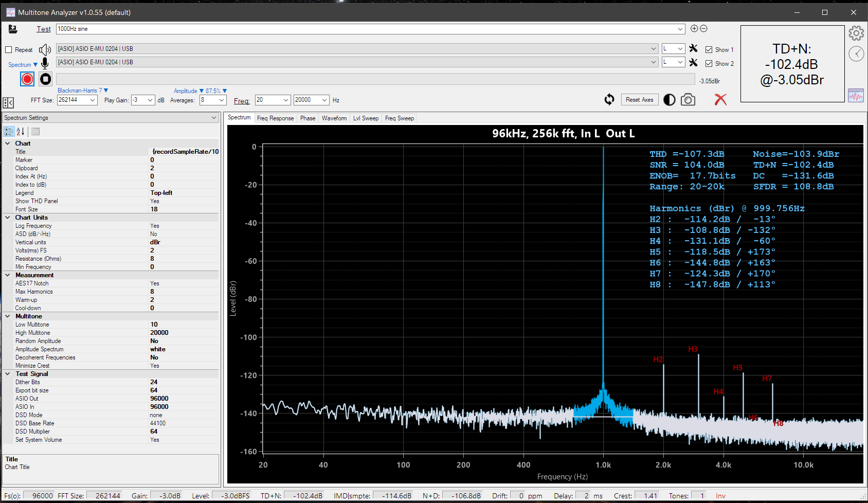Click the underlined Freq label
Image resolution: width=868 pixels, height=503 pixels.
[x=242, y=101]
